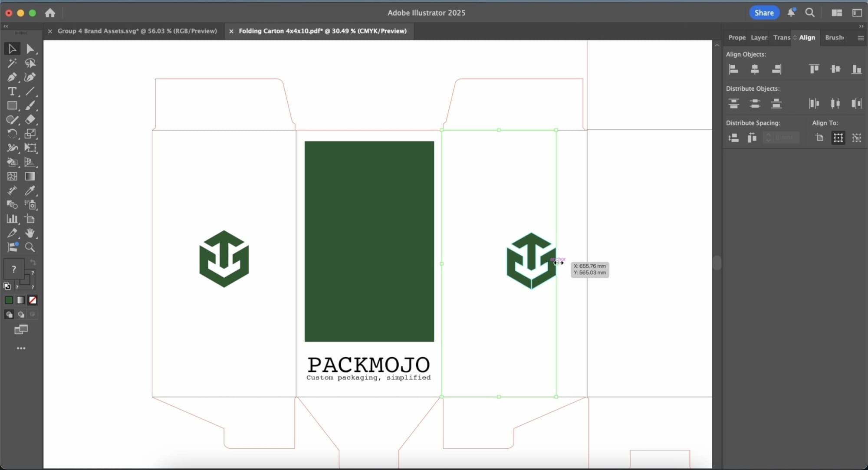Enable Draw Behind mode

click(21, 314)
